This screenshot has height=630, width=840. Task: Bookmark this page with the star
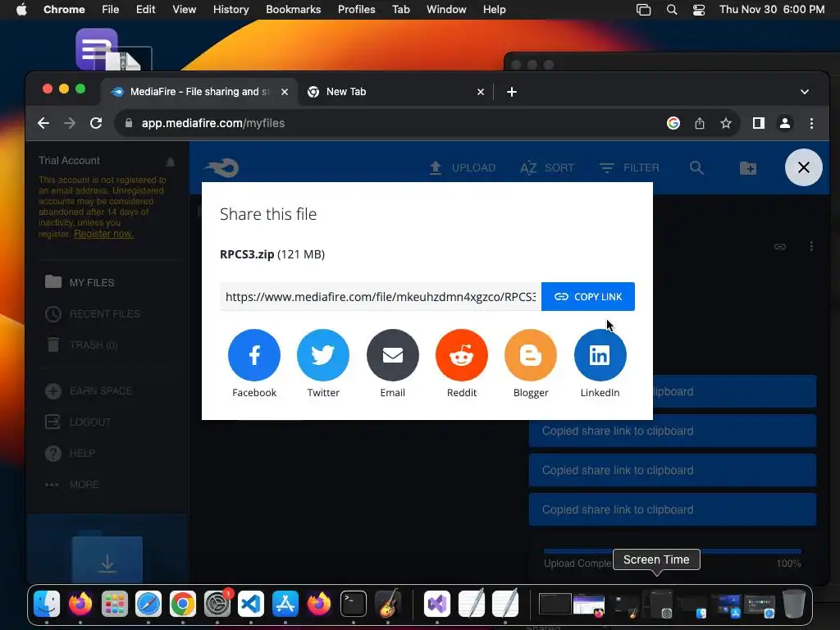pos(726,124)
